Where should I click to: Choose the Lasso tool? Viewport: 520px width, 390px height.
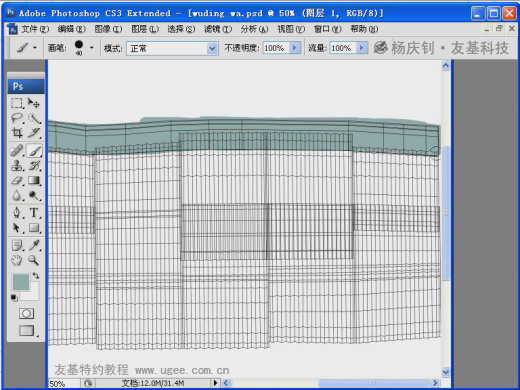click(17, 118)
